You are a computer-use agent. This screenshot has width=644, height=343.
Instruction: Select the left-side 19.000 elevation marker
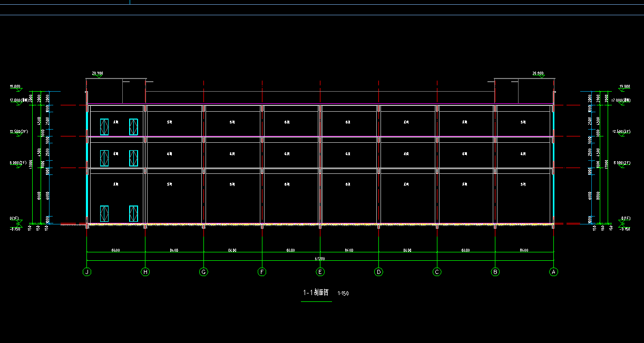point(15,86)
